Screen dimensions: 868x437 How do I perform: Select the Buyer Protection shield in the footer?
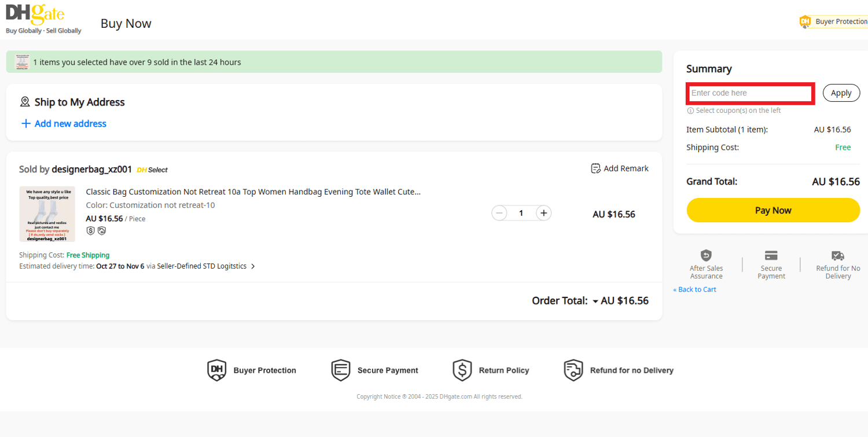click(216, 370)
